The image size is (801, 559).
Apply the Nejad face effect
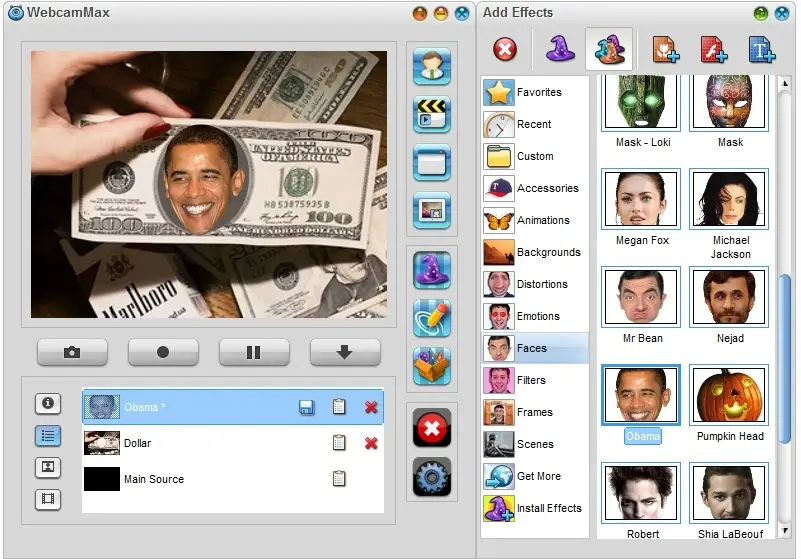click(x=728, y=297)
